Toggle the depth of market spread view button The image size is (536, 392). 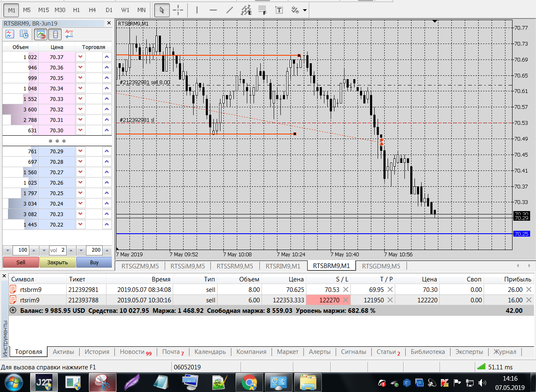click(55, 34)
